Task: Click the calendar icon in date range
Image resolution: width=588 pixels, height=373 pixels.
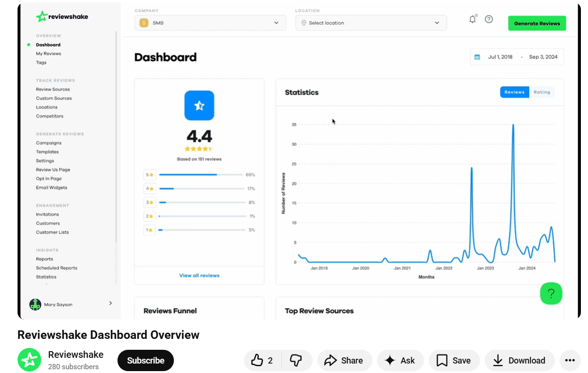Action: point(478,57)
